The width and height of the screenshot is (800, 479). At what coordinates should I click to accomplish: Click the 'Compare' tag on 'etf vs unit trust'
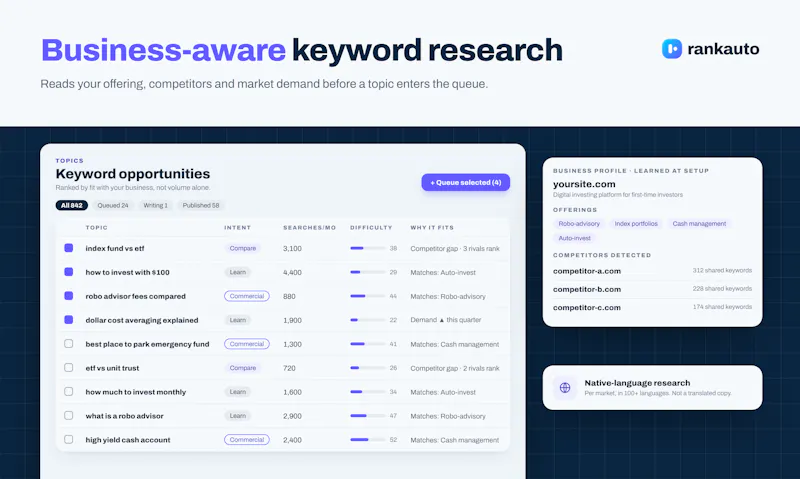[242, 368]
